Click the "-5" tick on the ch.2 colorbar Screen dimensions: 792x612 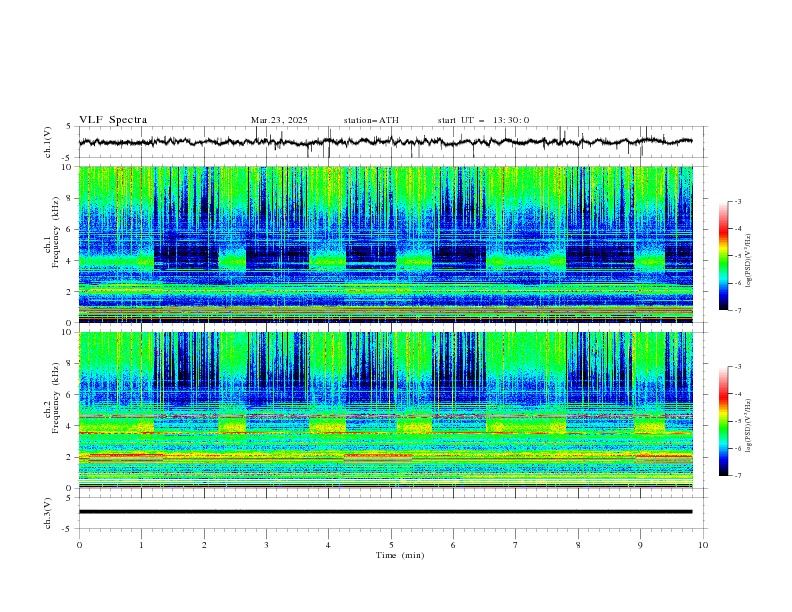pyautogui.click(x=738, y=421)
